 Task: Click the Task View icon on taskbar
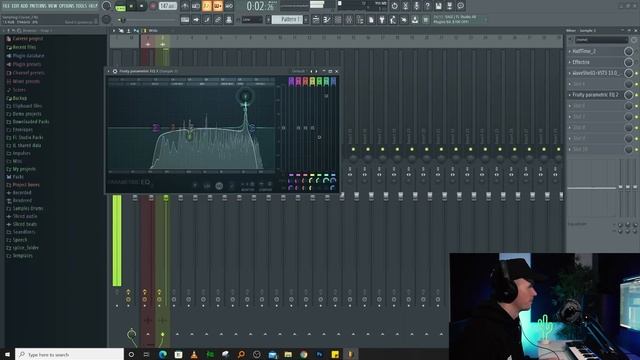pos(147,355)
